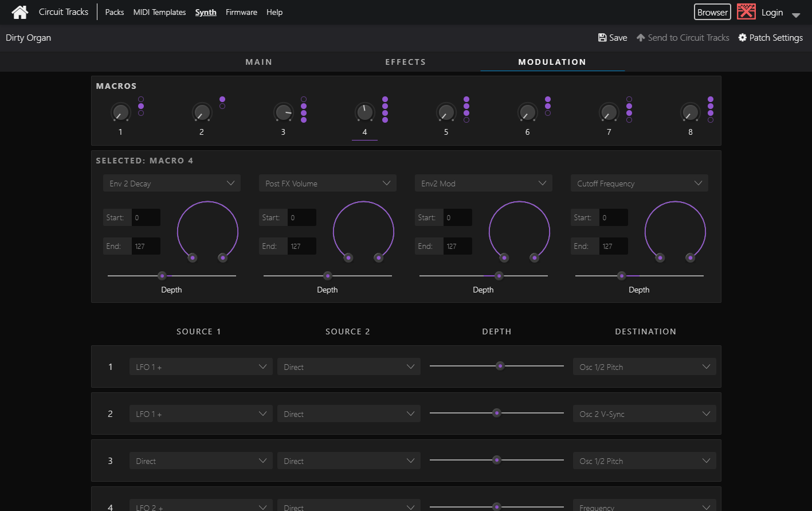Open the Osc 2 V-Sync destination dropdown

click(x=644, y=413)
